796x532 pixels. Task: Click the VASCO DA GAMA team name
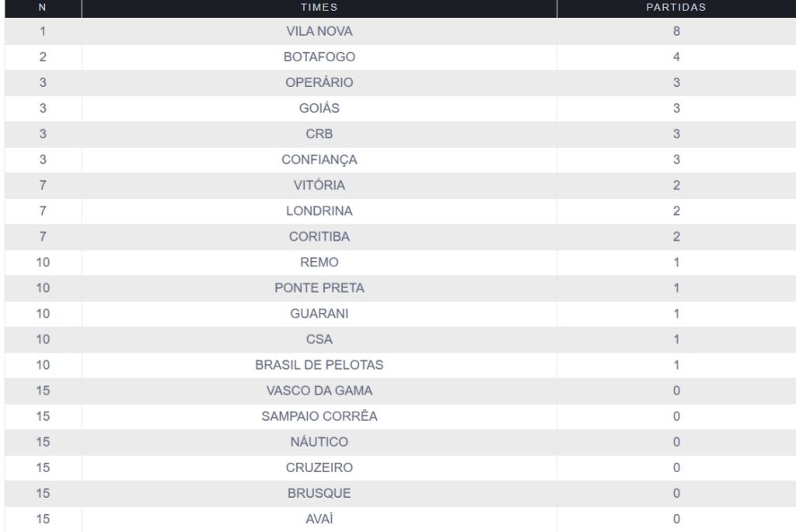pyautogui.click(x=319, y=391)
